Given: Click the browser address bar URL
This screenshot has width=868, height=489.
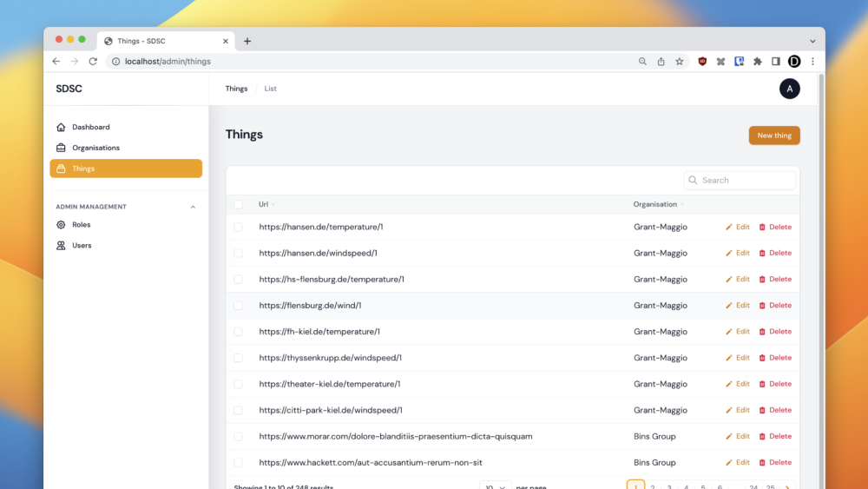Looking at the screenshot, I should (168, 62).
